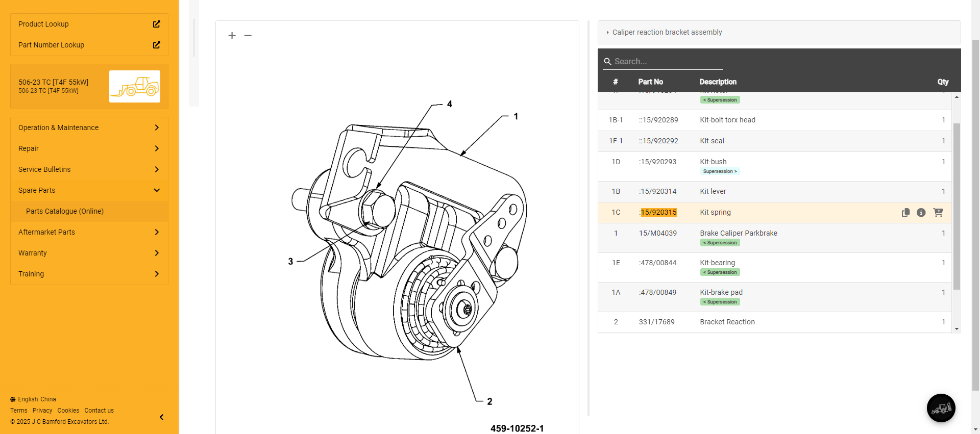980x434 pixels.
Task: Expand the Operation & Maintenance menu
Action: [89, 127]
